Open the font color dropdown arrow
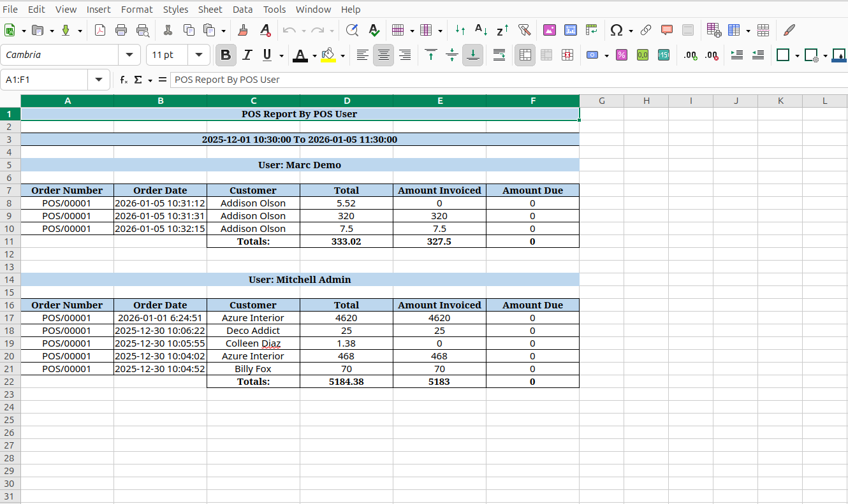The height and width of the screenshot is (504, 848). (x=315, y=55)
